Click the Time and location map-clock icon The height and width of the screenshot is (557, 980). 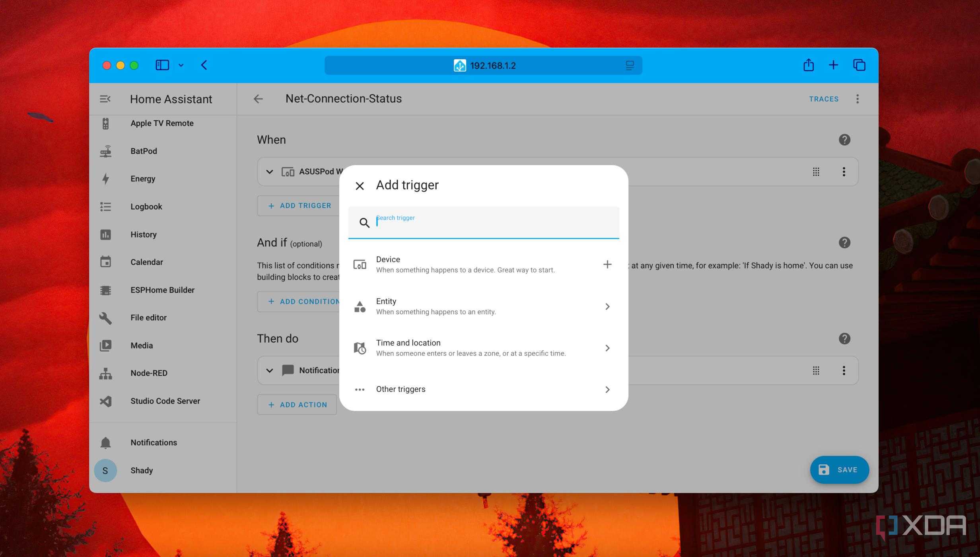[x=360, y=348]
